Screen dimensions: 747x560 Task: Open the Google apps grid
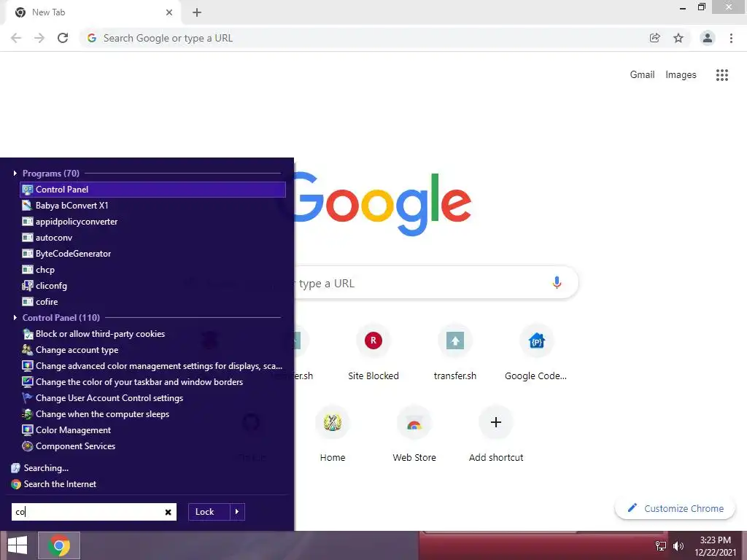coord(722,75)
